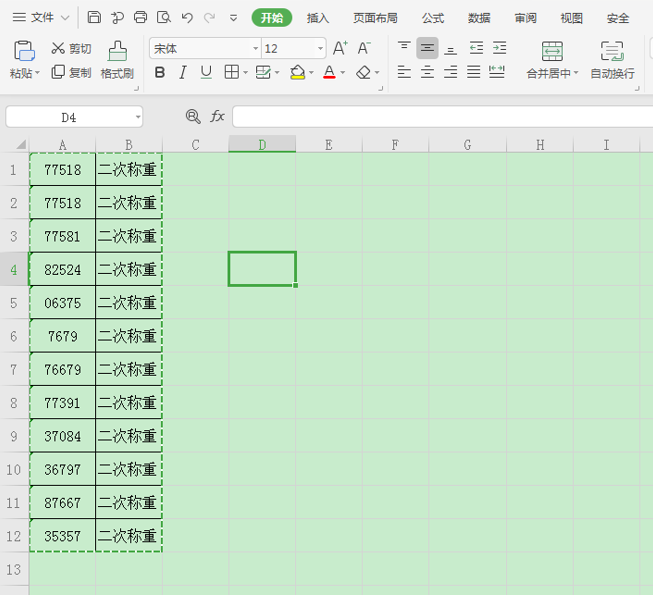Open the font group dialog launcher
Image resolution: width=653 pixels, height=596 pixels.
(380, 88)
